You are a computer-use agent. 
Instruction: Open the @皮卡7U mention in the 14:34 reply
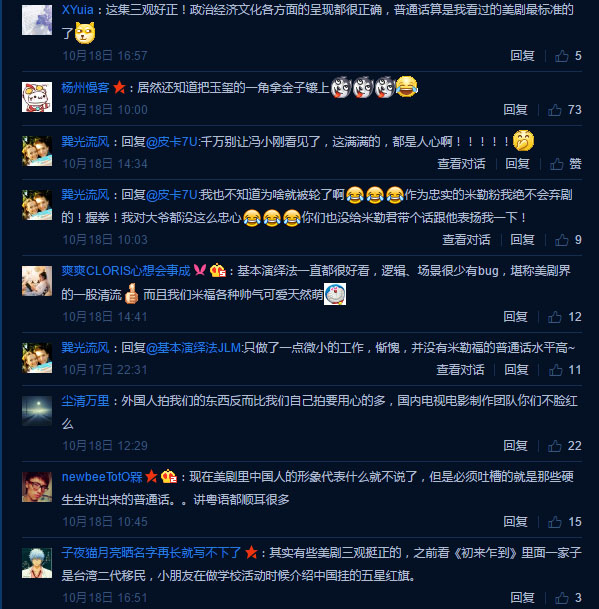[172, 142]
